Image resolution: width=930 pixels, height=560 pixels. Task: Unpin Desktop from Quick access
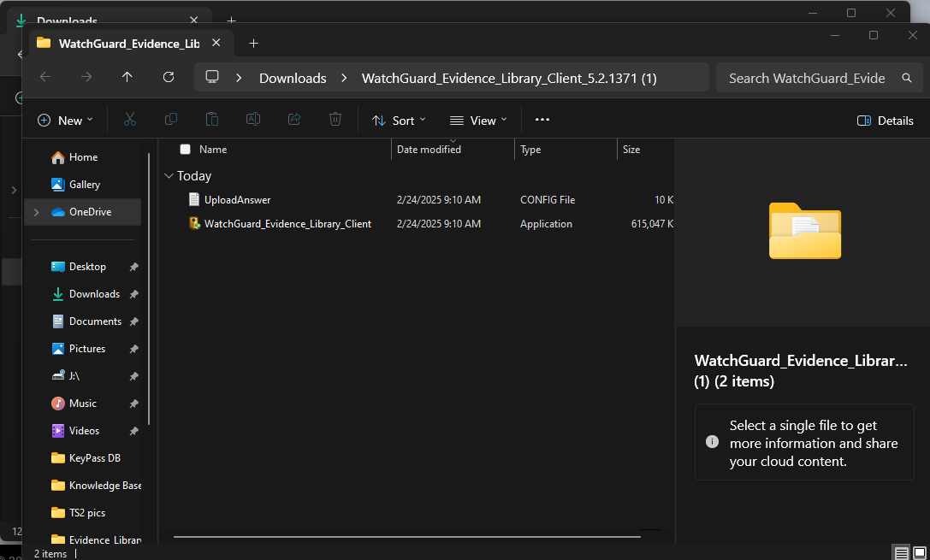[134, 267]
